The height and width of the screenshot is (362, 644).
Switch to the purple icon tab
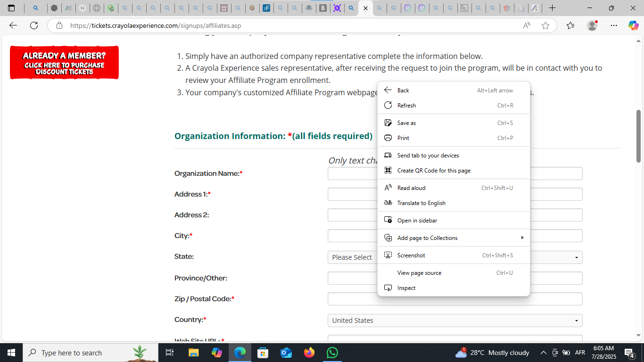click(x=337, y=8)
